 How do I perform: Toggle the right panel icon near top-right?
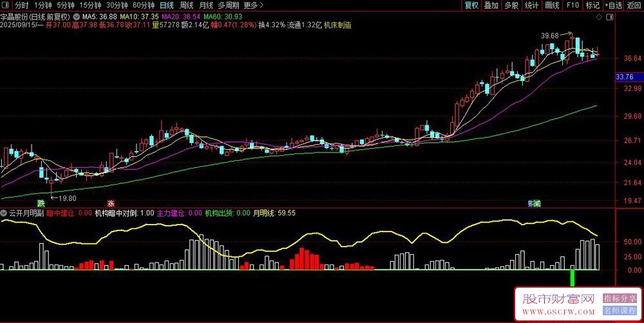click(x=611, y=17)
